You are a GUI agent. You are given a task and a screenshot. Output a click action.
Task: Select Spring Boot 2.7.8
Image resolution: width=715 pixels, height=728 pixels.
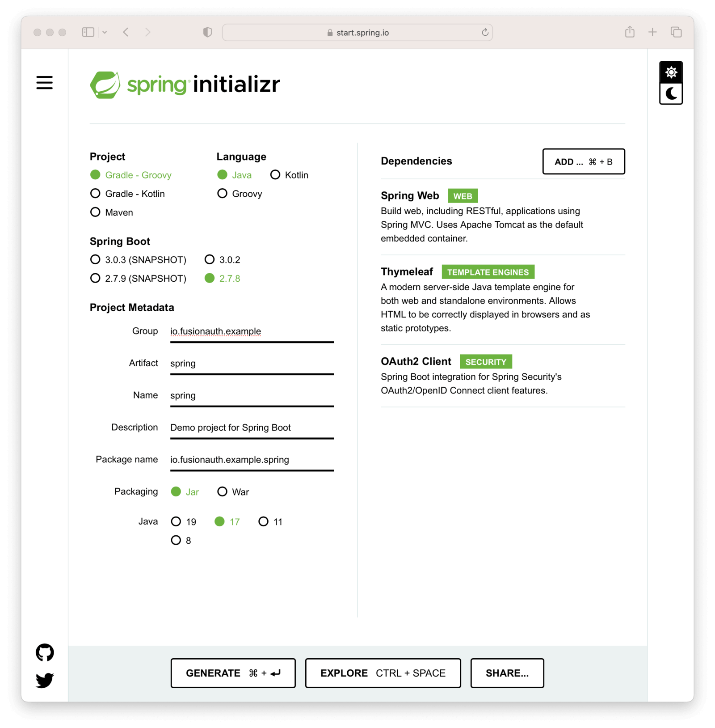click(222, 279)
